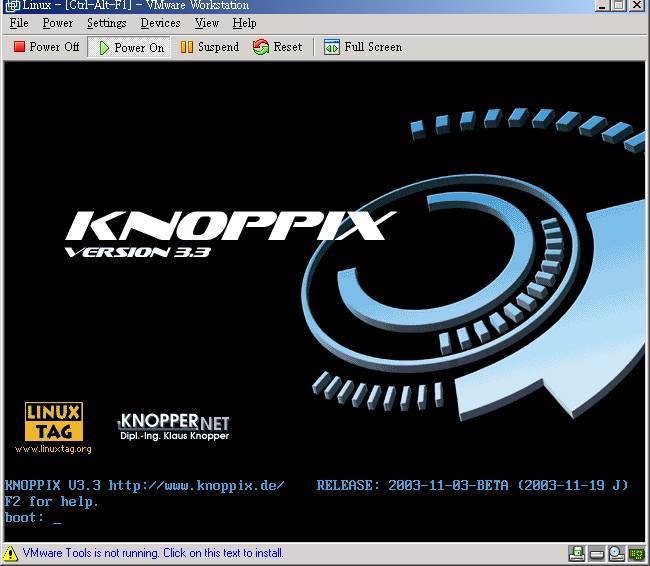The height and width of the screenshot is (566, 650).
Task: Click the KNOPPIX title logo
Action: coord(230,226)
